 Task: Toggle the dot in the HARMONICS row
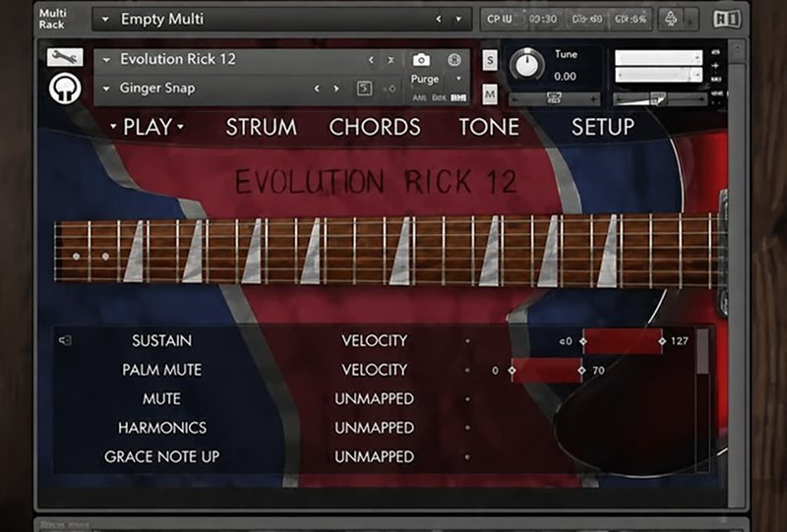click(467, 428)
